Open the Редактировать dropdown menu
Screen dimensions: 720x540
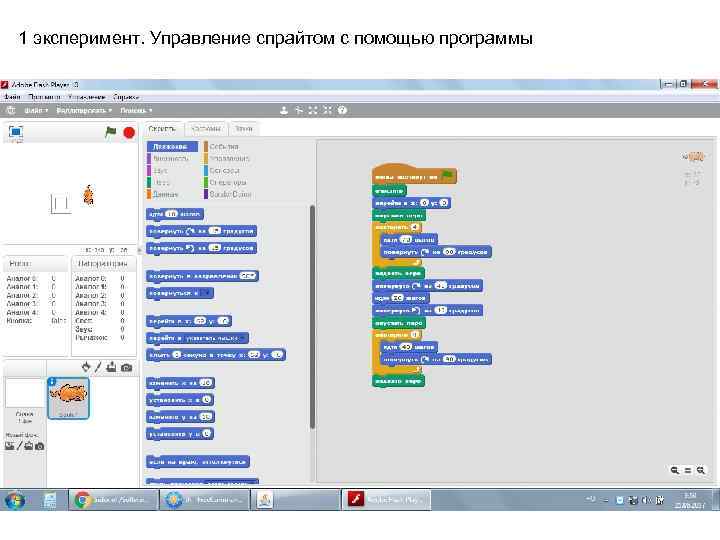coord(84,110)
